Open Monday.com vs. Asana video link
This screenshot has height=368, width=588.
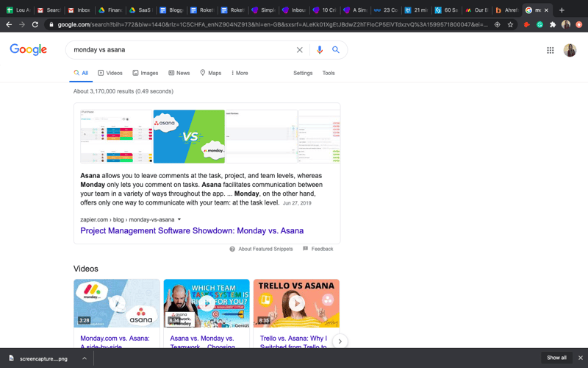[115, 342]
